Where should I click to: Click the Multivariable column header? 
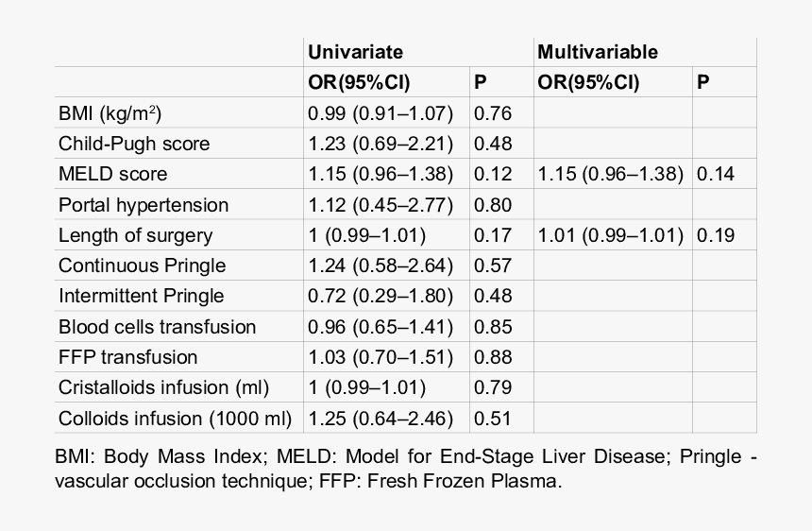598,52
